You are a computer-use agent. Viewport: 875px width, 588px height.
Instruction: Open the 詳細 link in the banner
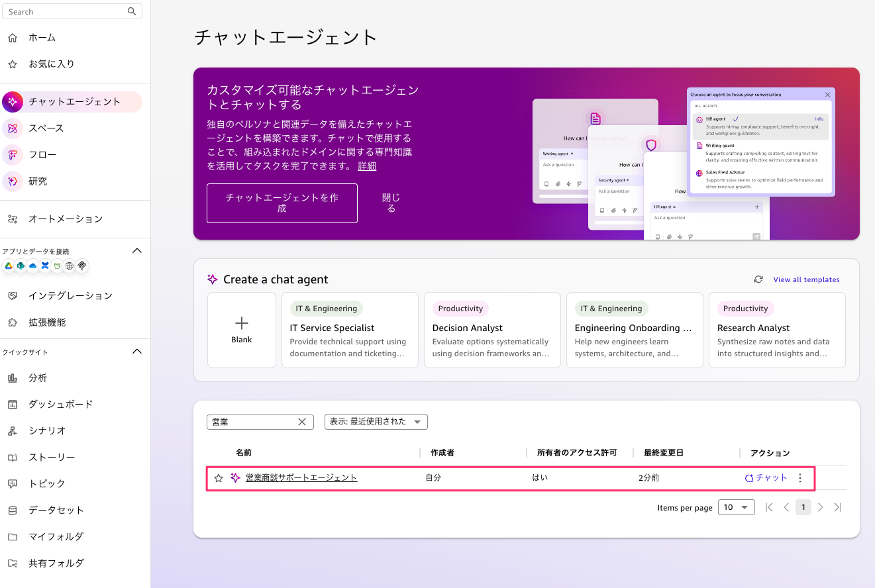(x=367, y=166)
